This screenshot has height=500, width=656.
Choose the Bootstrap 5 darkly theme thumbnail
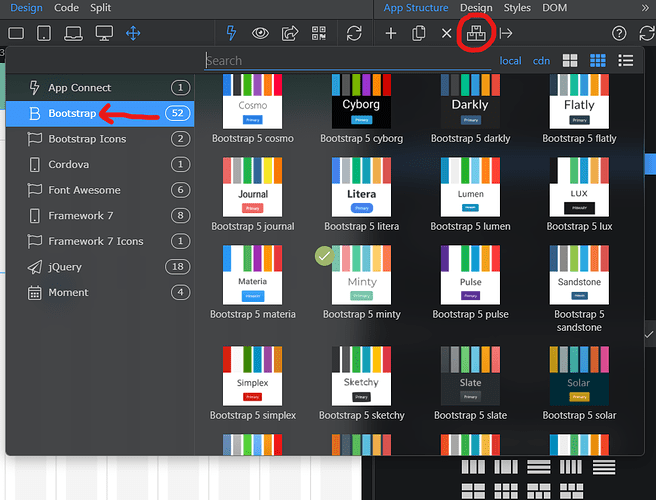pyautogui.click(x=470, y=101)
